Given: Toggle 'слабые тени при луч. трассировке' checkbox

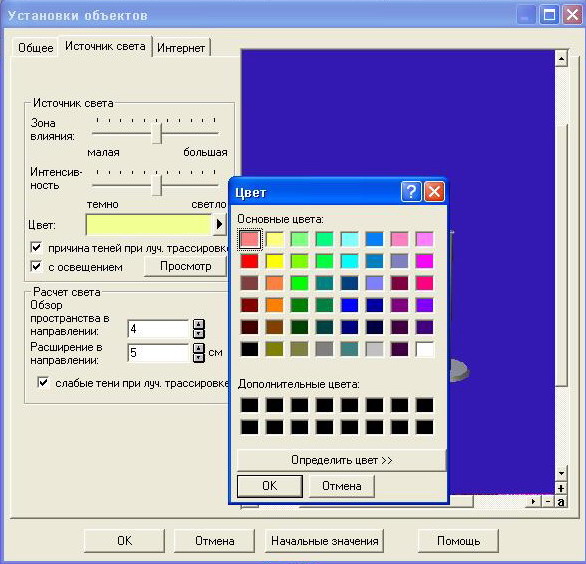Looking at the screenshot, I should (x=43, y=383).
